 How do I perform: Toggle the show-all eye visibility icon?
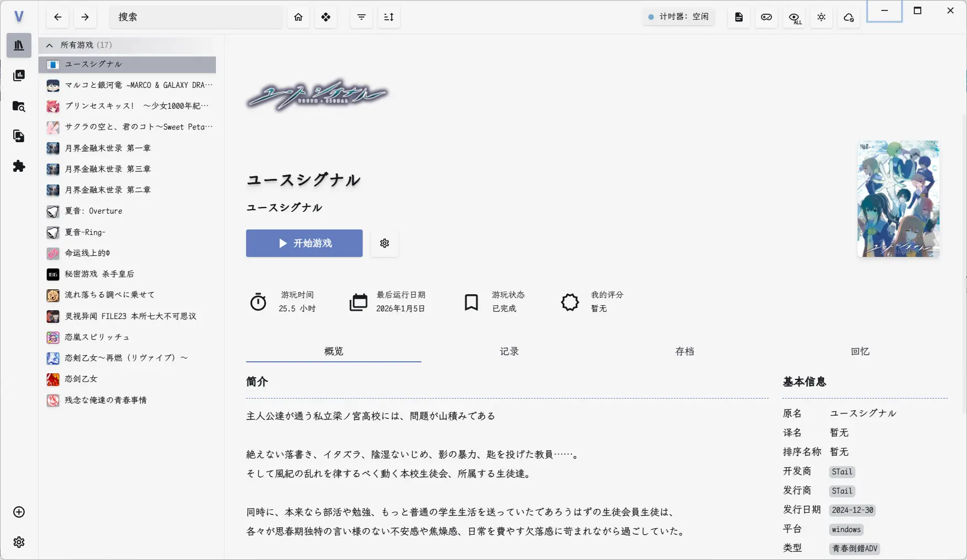pos(794,18)
